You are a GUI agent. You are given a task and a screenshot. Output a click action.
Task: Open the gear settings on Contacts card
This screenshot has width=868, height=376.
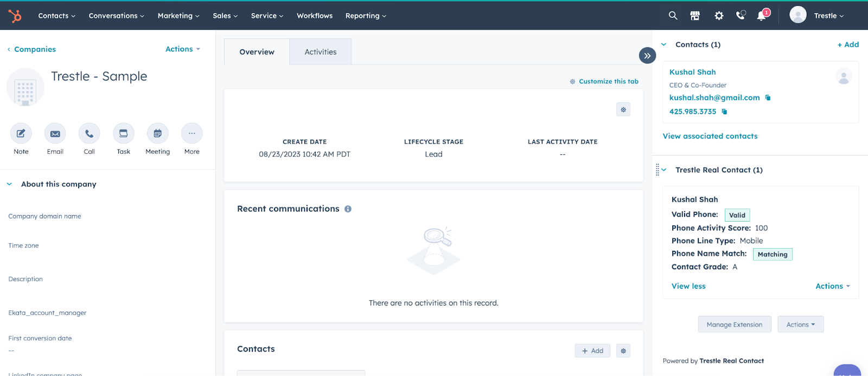point(623,351)
